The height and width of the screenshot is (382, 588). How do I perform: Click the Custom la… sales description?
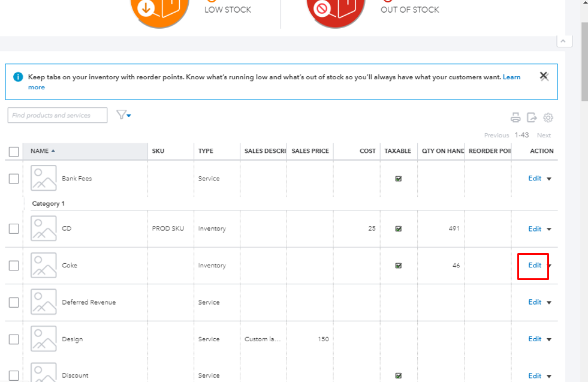click(263, 339)
